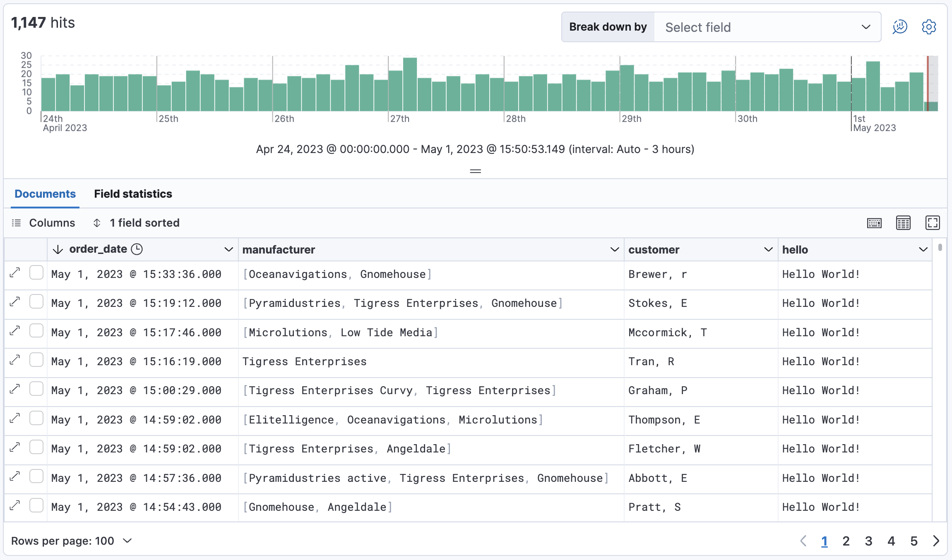Select the Documents tab
This screenshot has height=560, width=952.
(x=46, y=194)
